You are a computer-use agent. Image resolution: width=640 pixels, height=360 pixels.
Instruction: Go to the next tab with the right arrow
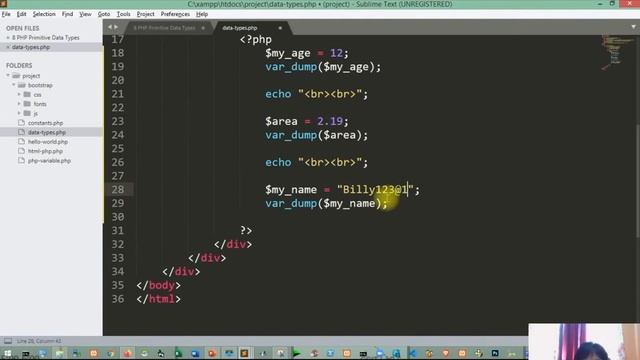click(116, 27)
